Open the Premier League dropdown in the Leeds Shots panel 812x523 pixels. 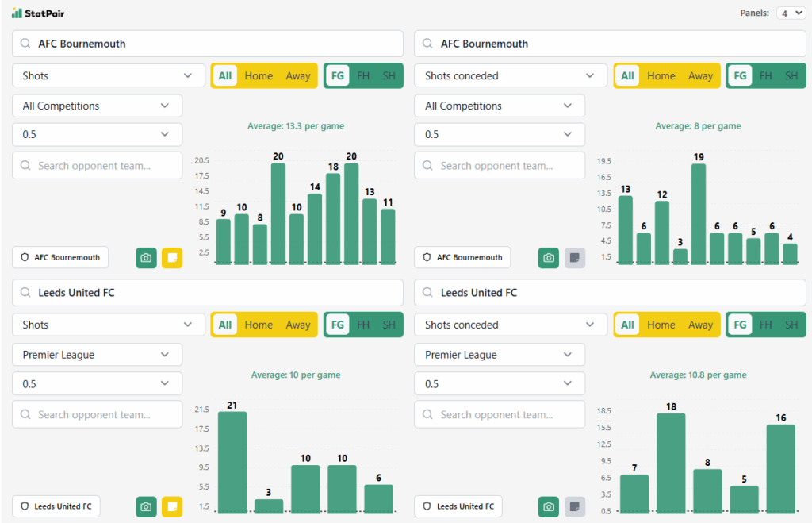click(x=97, y=355)
